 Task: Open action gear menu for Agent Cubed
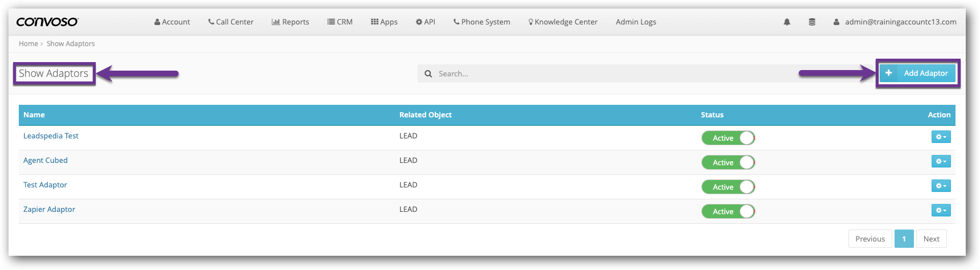point(941,161)
